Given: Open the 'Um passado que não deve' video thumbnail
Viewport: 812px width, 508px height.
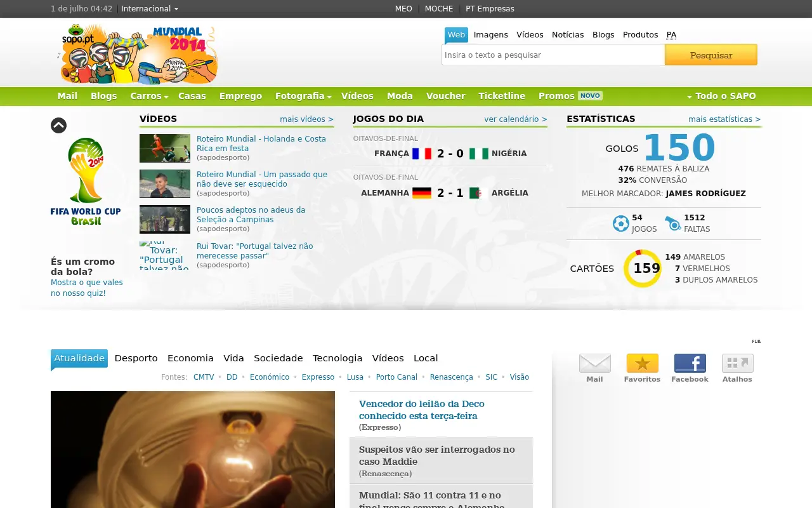Looking at the screenshot, I should tap(165, 184).
